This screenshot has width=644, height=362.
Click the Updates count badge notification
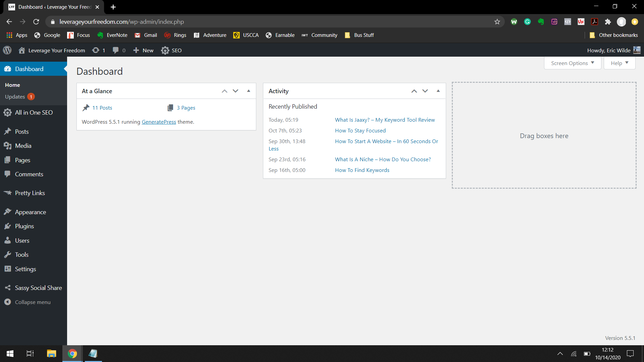tap(31, 97)
